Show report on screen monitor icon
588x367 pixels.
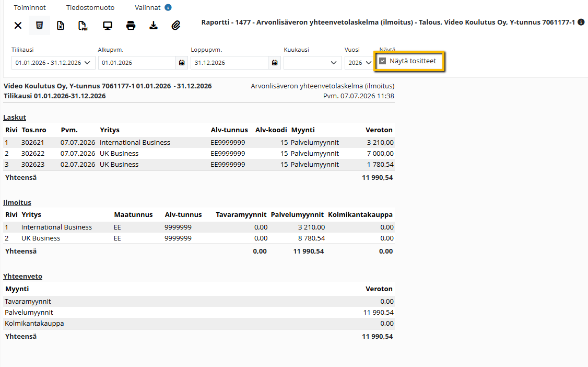tap(108, 26)
